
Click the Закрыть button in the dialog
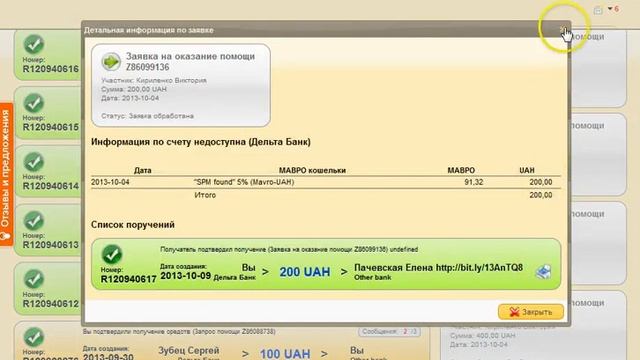[x=531, y=312]
